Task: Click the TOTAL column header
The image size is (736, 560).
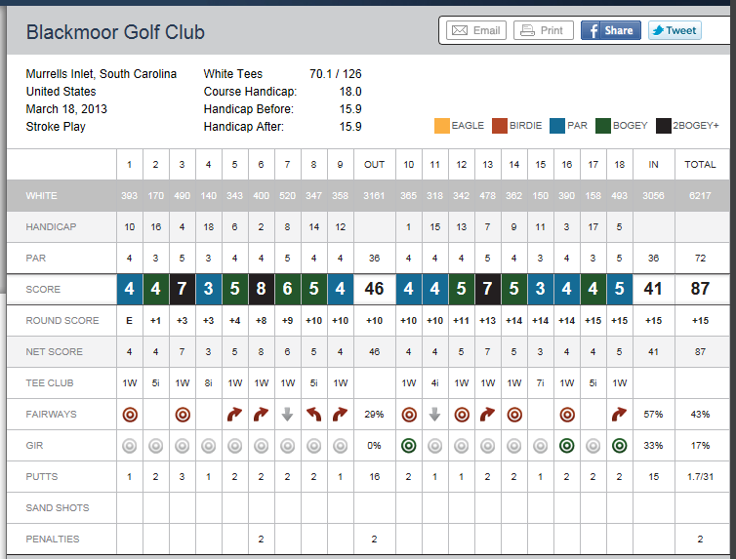Action: [700, 165]
